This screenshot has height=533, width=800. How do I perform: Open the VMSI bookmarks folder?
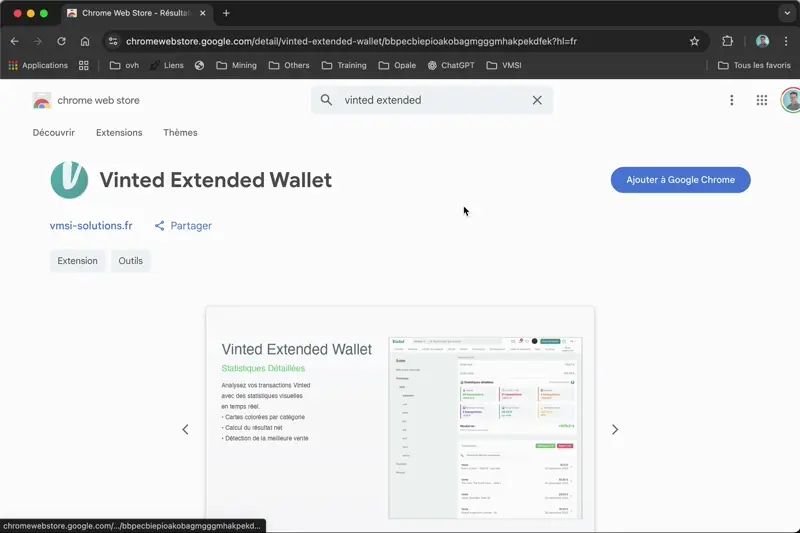pos(505,65)
